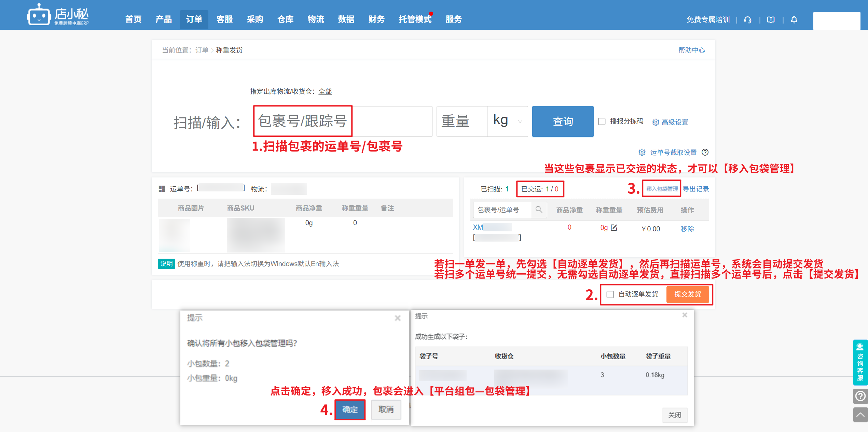This screenshot has height=432, width=868.
Task: Click gear icon for 高级设置
Action: click(656, 122)
